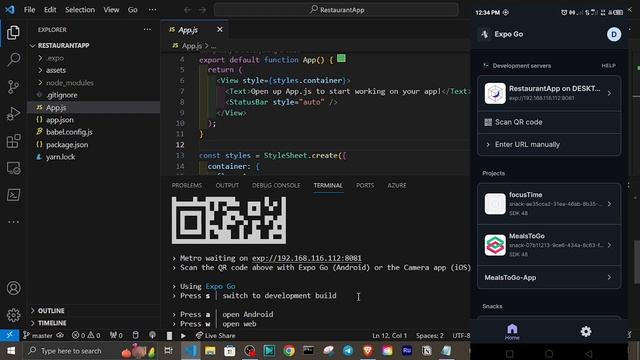Open the Go menu

tap(133, 10)
